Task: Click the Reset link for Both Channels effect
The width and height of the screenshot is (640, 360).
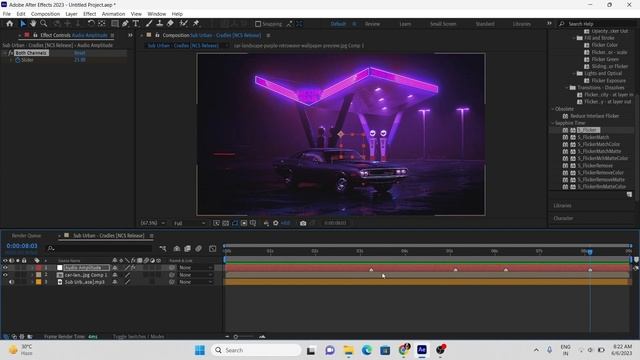Action: [80, 53]
